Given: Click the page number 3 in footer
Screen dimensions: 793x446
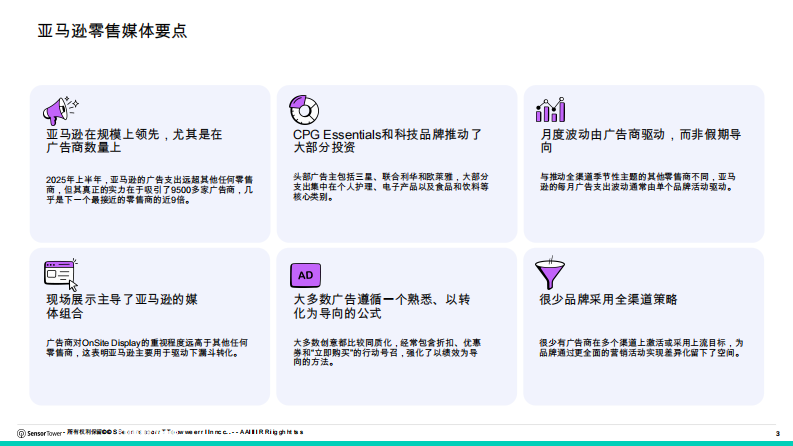Looking at the screenshot, I should tap(778, 433).
